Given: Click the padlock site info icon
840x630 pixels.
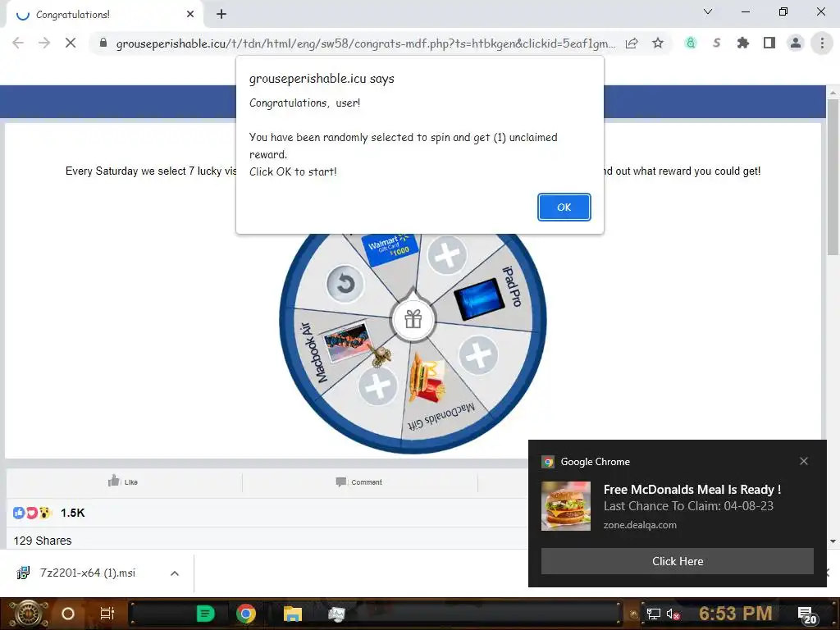Looking at the screenshot, I should tap(103, 43).
